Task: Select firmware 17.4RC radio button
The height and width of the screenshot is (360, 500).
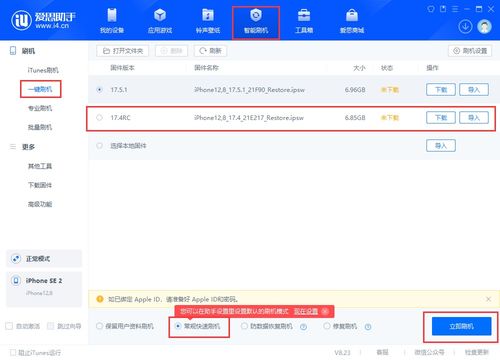Action: 99,118
